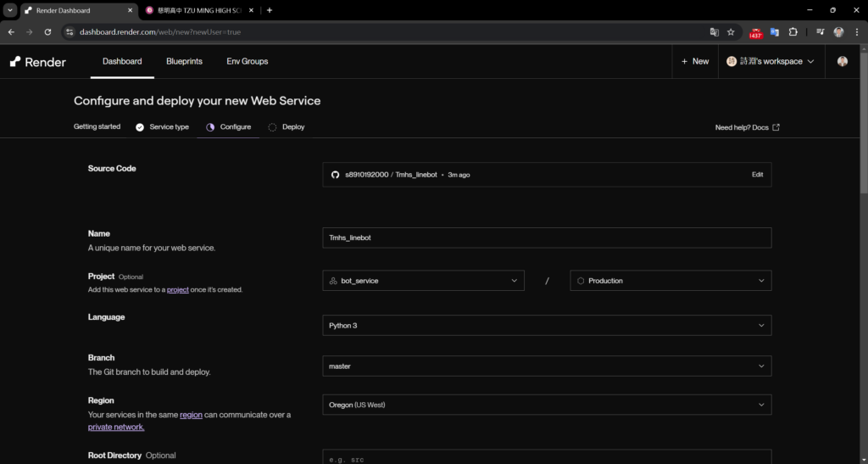Image resolution: width=868 pixels, height=464 pixels.
Task: Click the Root Directory input field
Action: [x=547, y=457]
